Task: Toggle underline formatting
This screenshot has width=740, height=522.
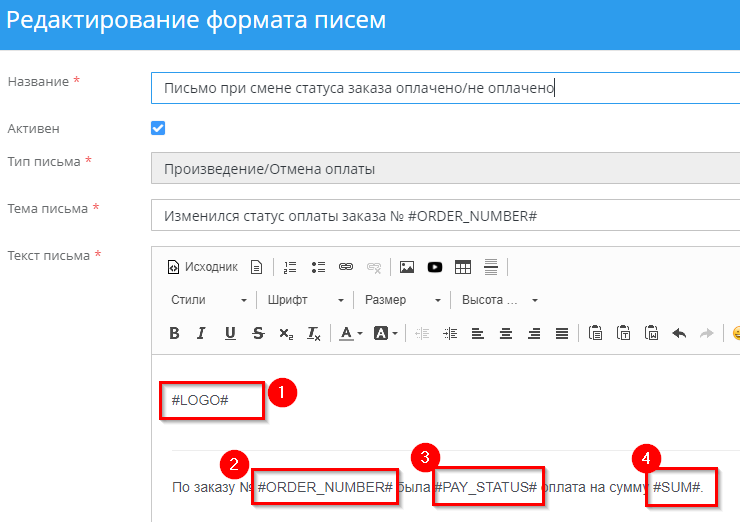Action: [x=230, y=333]
